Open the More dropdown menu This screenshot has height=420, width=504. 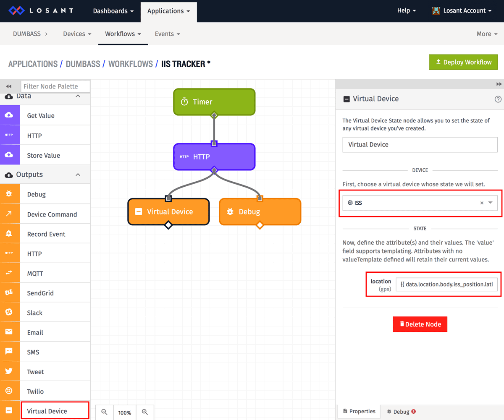point(487,34)
